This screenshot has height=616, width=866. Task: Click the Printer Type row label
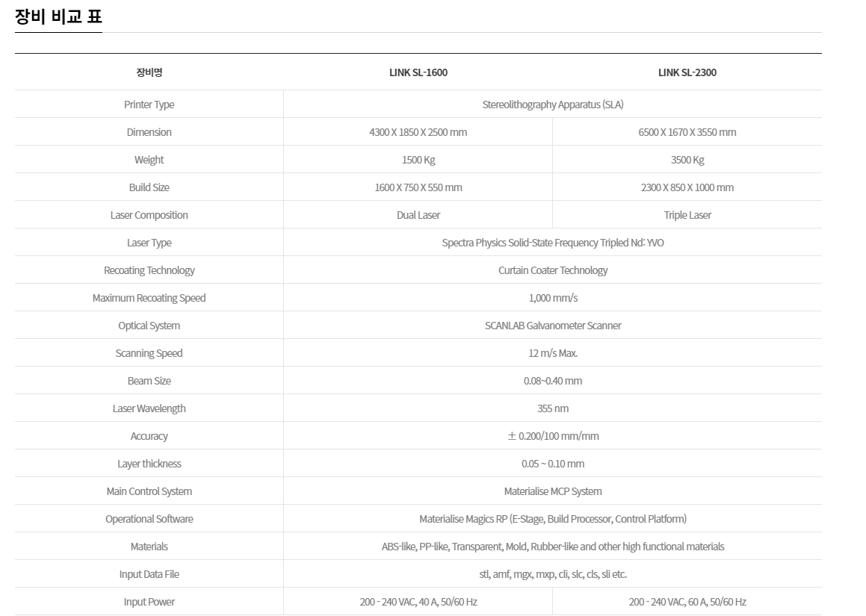tap(149, 105)
